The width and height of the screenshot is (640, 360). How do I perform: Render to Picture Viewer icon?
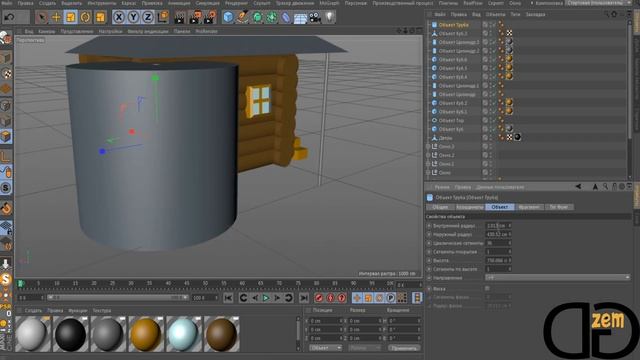(195, 17)
